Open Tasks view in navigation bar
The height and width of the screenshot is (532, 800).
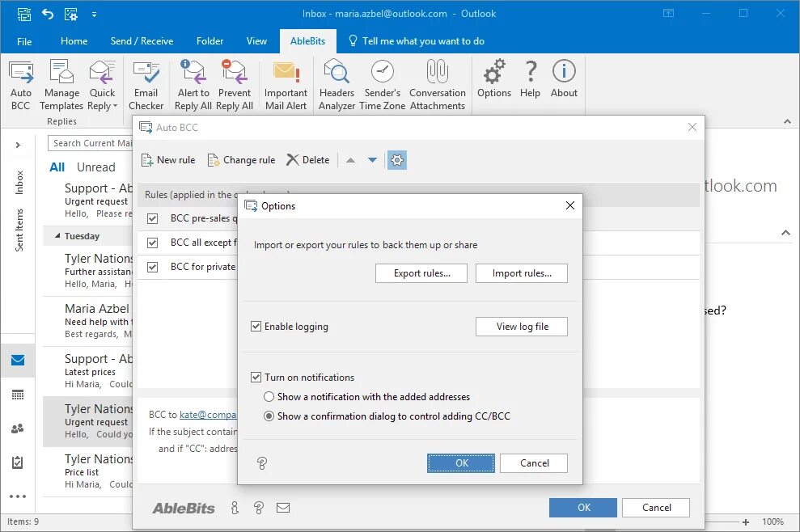18,462
